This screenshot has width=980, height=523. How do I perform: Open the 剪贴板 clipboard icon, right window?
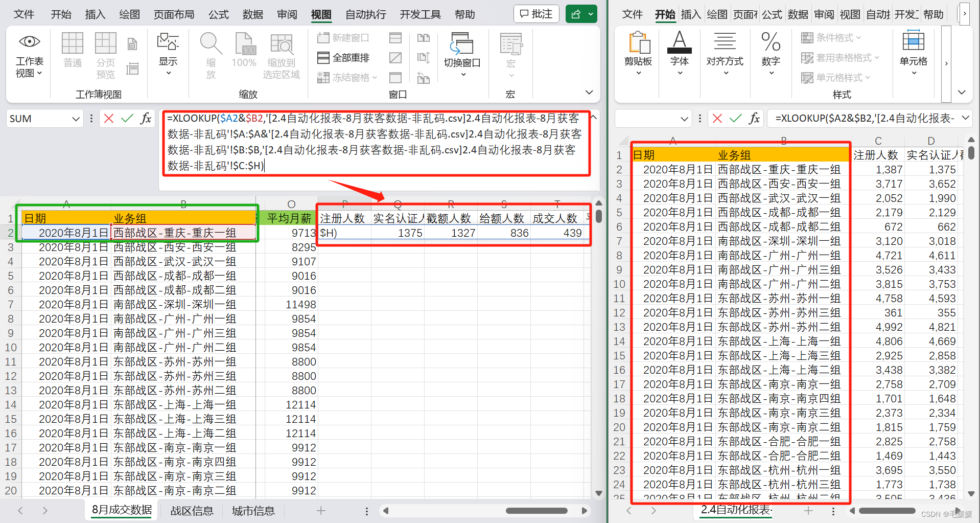pos(638,53)
